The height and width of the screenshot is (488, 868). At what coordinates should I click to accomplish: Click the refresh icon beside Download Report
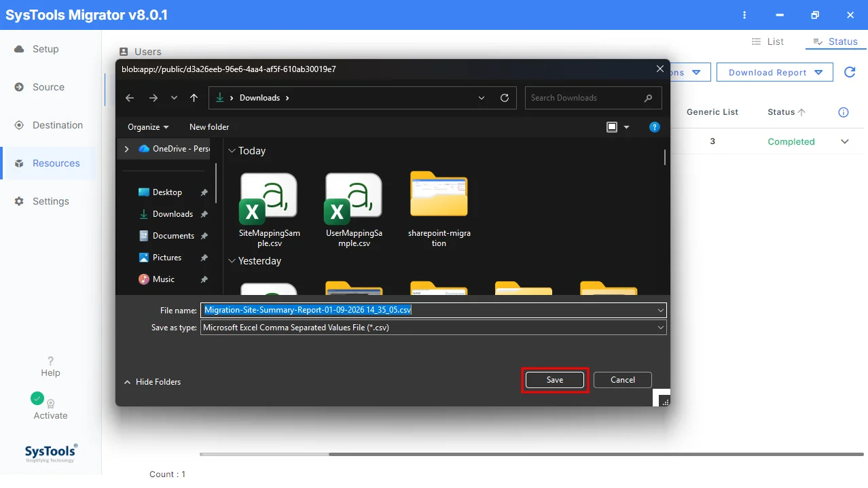tap(850, 72)
